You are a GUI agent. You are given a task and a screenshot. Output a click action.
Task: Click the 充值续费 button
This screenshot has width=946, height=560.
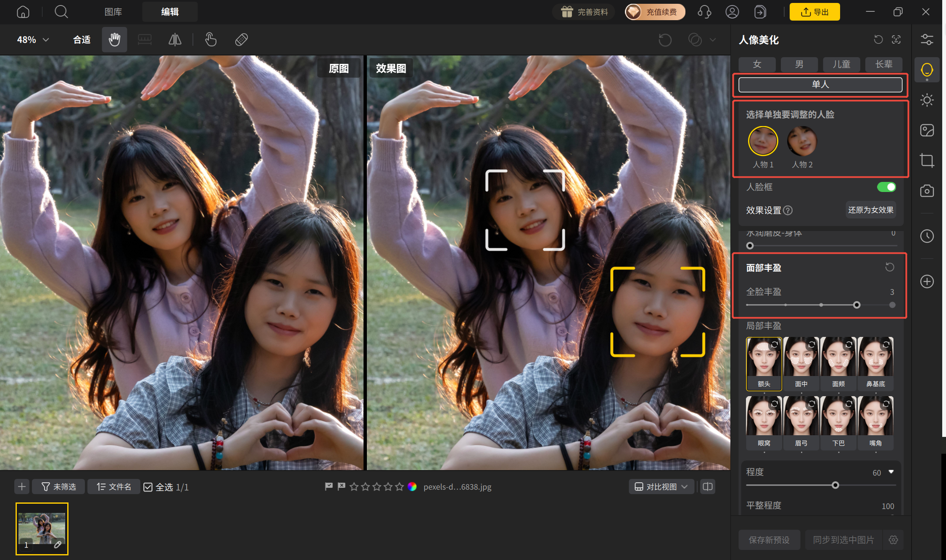tap(655, 12)
